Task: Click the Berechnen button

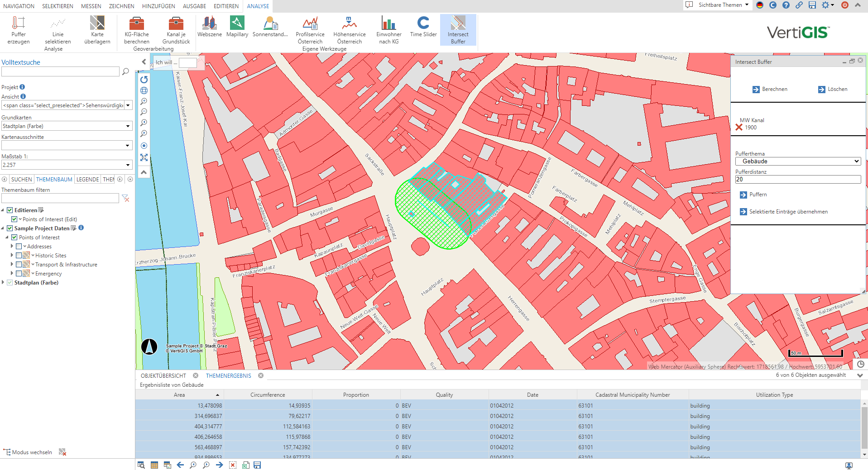Action: click(770, 90)
